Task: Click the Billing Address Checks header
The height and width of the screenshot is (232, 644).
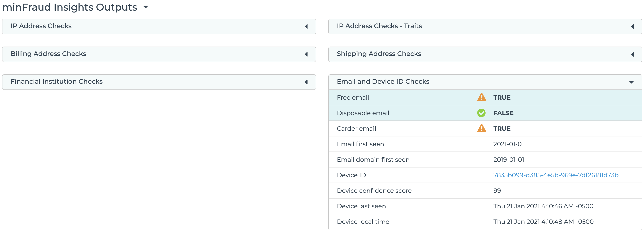Action: [x=48, y=54]
